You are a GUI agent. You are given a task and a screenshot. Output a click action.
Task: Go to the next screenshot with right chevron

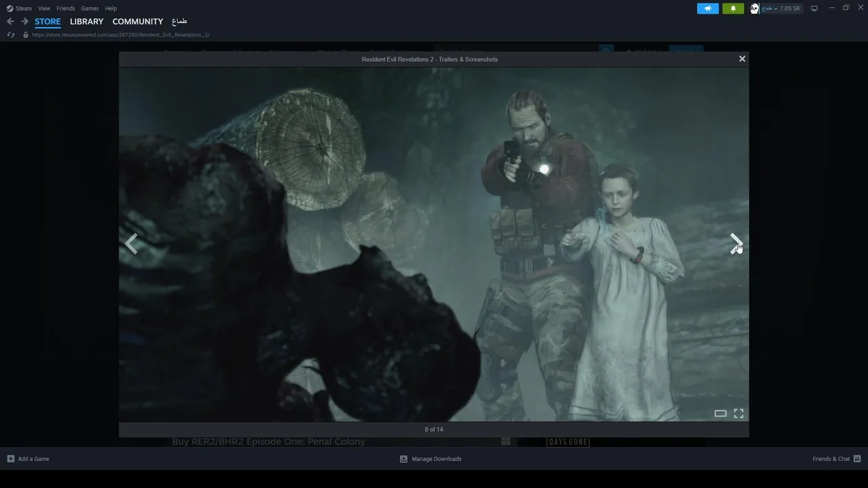click(x=736, y=243)
